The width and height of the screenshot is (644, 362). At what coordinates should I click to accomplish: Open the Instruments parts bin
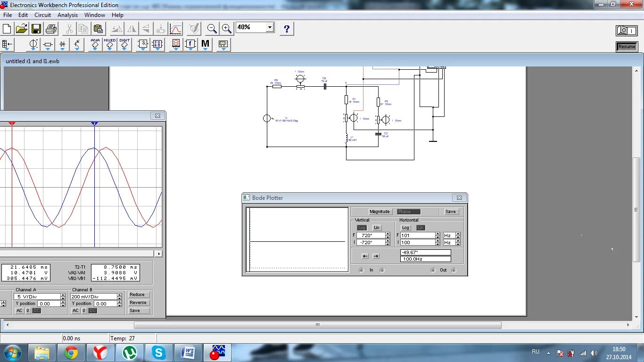(223, 45)
